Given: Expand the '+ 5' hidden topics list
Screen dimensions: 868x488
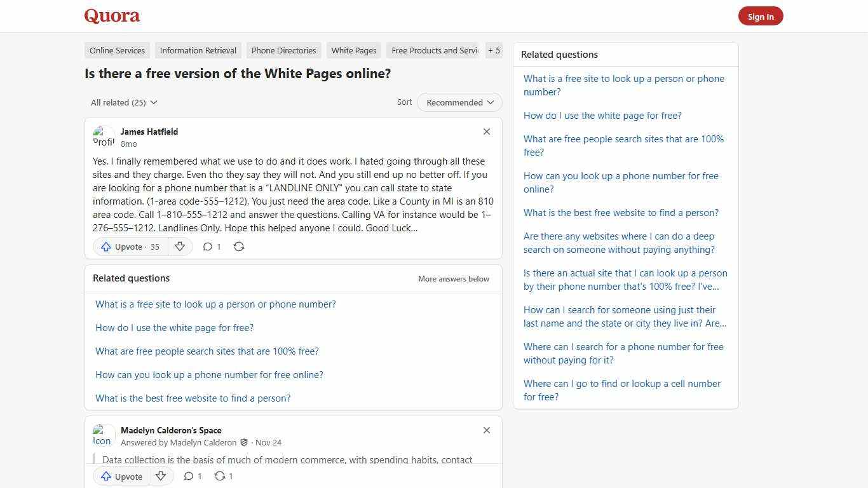Looking at the screenshot, I should coord(494,50).
